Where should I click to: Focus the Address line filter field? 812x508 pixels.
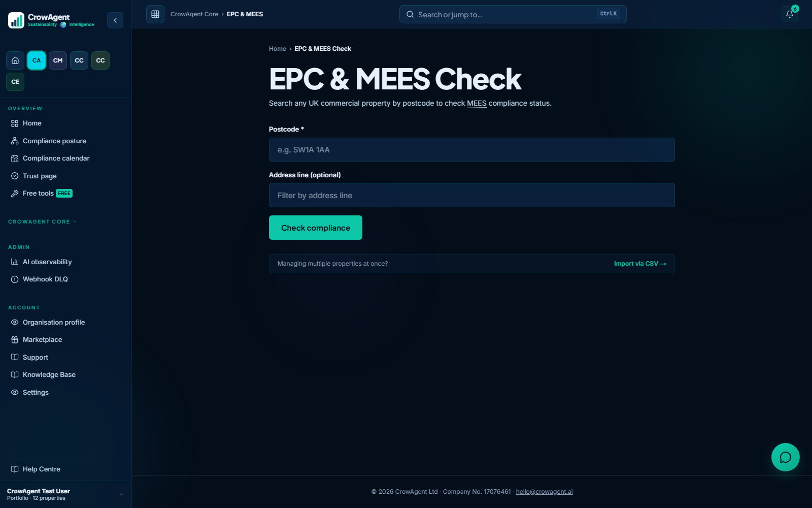coord(472,195)
